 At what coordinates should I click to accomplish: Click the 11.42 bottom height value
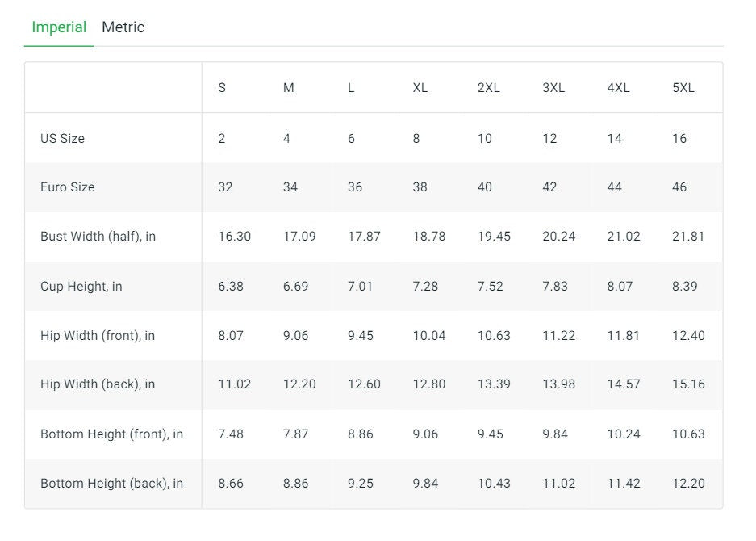[624, 484]
